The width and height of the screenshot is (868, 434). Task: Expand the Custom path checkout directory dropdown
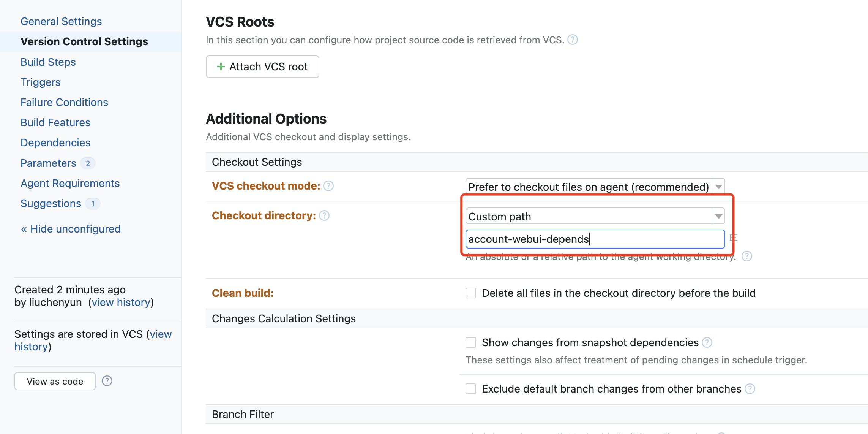[595, 216]
